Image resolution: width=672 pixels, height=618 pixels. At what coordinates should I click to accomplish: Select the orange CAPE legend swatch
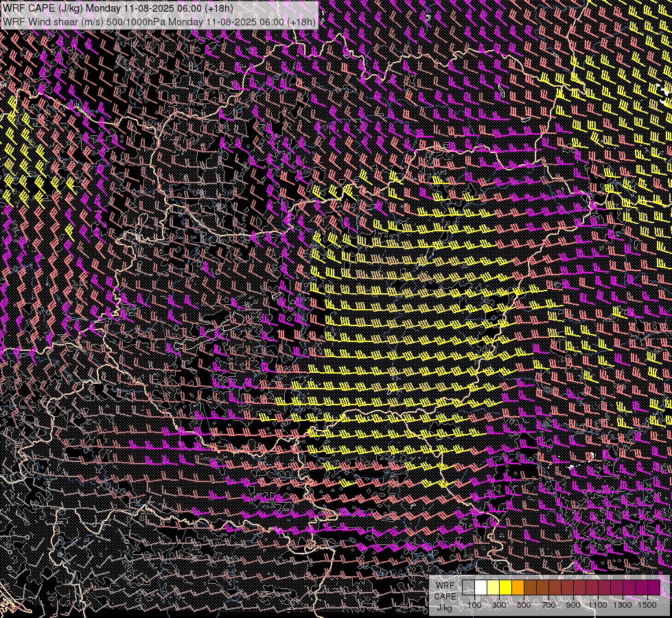point(518,588)
